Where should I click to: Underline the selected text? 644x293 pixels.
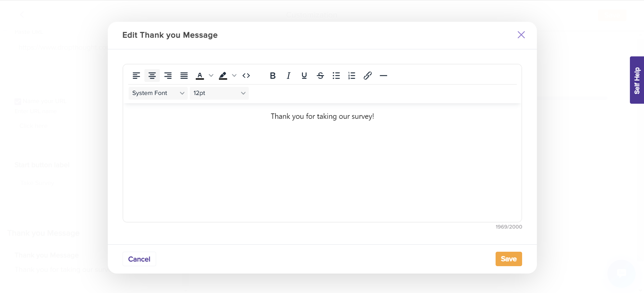(304, 76)
